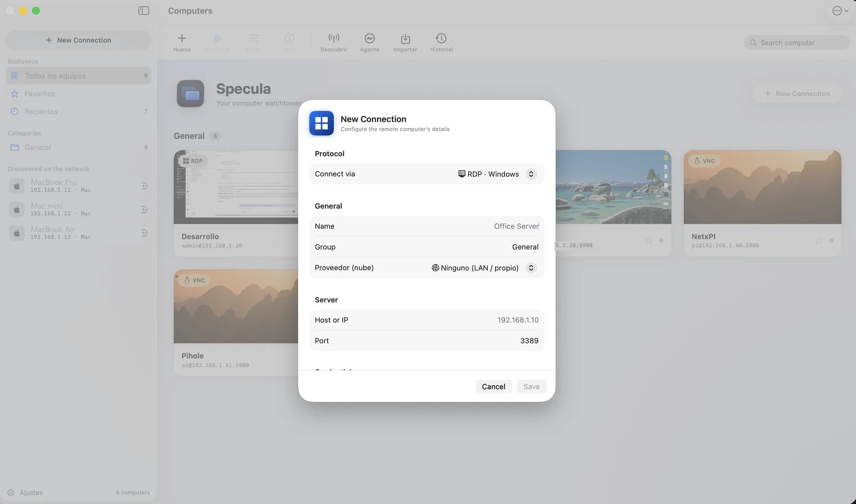Image resolution: width=856 pixels, height=504 pixels.
Task: Add discovered MacBook Air with plus icon
Action: (144, 233)
